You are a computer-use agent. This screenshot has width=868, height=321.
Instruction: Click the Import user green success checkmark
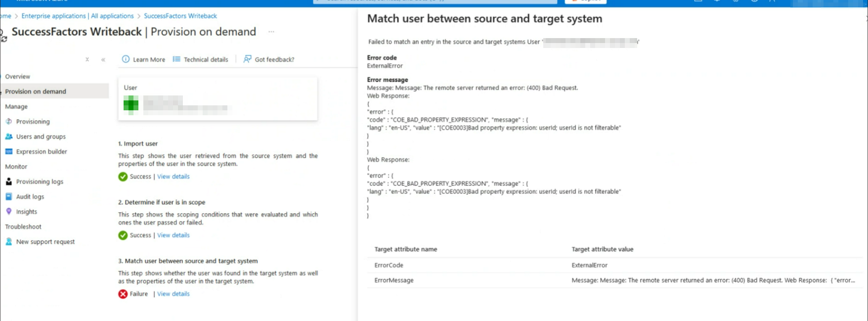click(123, 177)
